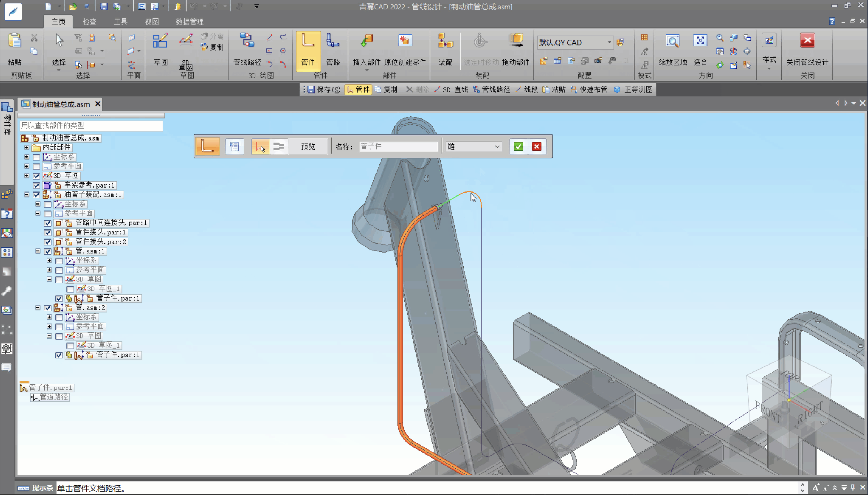Click 线段 in quick bar
This screenshot has width=868, height=495.
point(527,90)
